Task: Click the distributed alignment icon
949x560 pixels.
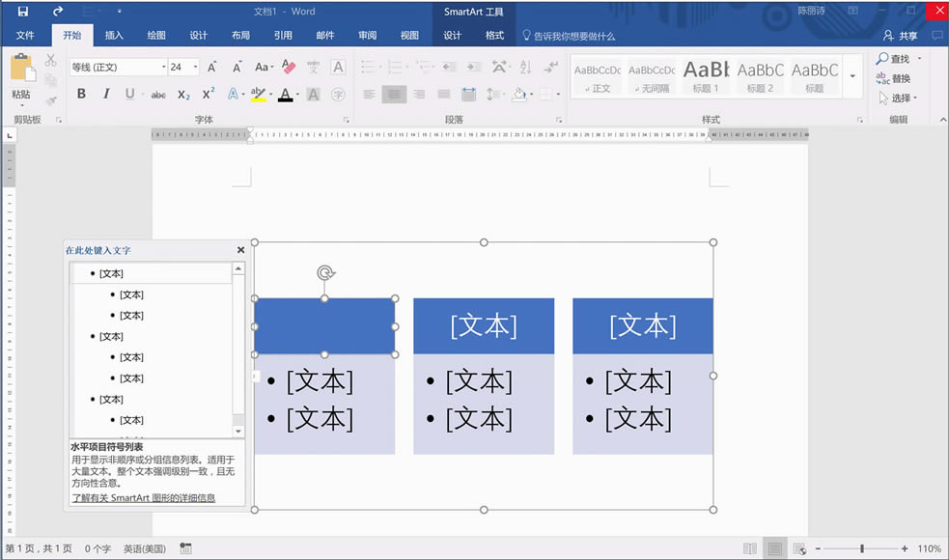Action: pyautogui.click(x=469, y=94)
